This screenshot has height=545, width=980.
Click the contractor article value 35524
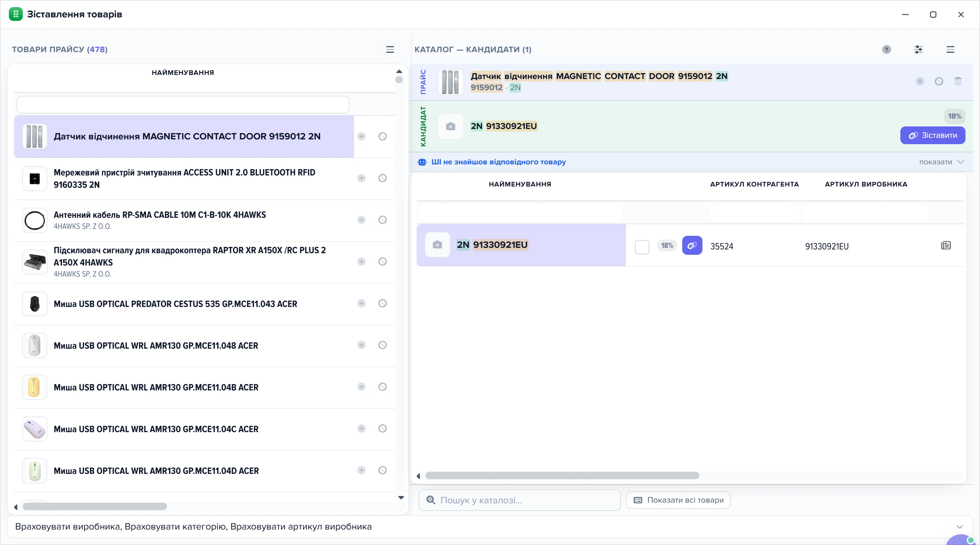(722, 247)
